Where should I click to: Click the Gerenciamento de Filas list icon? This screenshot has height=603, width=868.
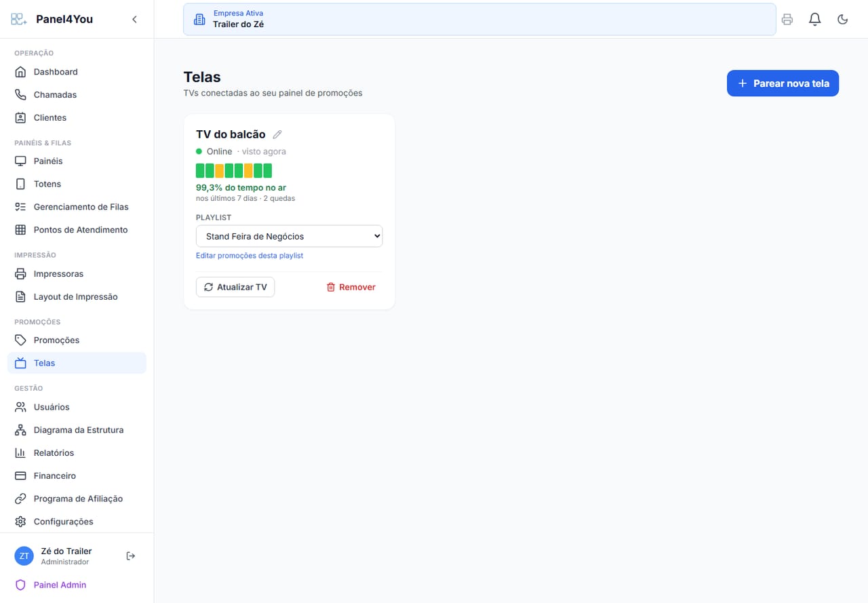20,207
